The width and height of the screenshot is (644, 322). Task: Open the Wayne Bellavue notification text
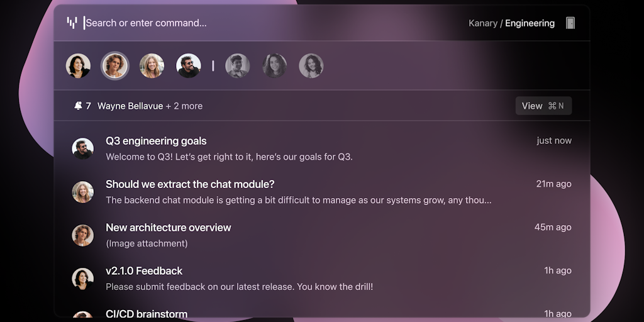click(x=130, y=106)
